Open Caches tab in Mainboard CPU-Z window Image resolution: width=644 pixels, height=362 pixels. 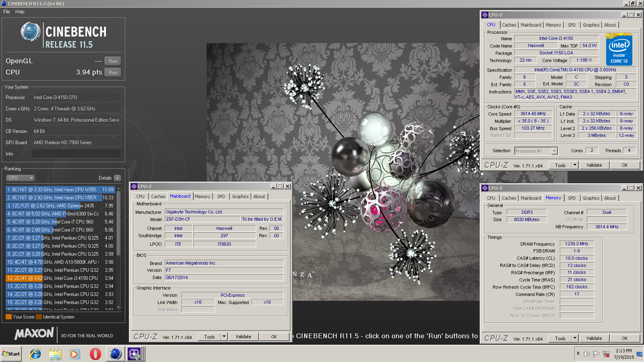[x=158, y=197]
